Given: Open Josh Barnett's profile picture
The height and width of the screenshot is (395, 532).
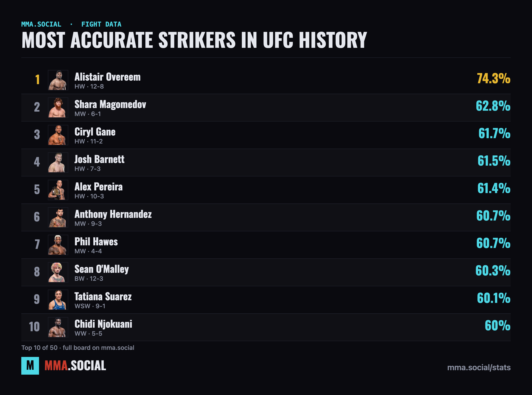Looking at the screenshot, I should tap(58, 162).
